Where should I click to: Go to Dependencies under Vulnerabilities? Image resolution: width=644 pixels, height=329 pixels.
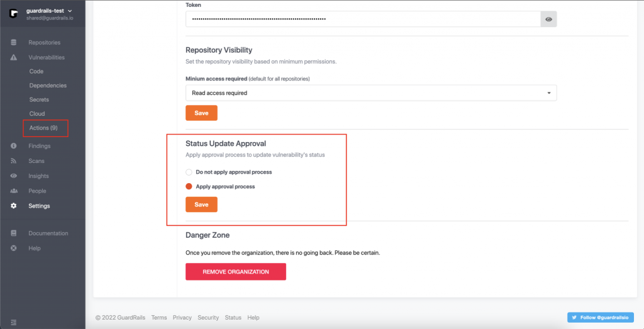point(48,86)
